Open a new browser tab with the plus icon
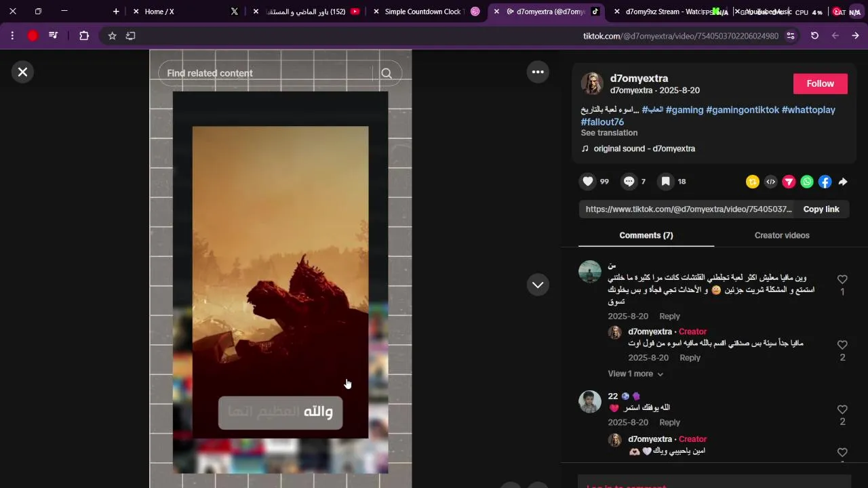This screenshot has height=488, width=868. point(116,12)
